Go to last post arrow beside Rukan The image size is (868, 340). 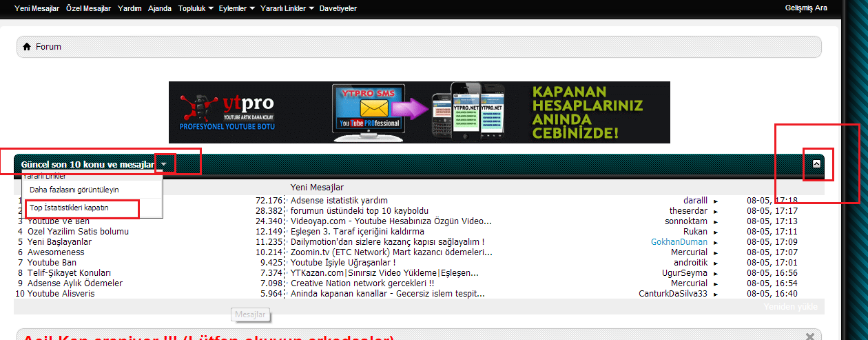715,232
